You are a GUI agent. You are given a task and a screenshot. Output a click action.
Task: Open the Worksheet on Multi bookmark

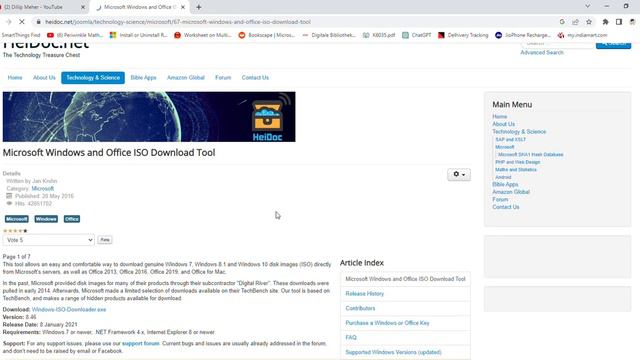(203, 35)
